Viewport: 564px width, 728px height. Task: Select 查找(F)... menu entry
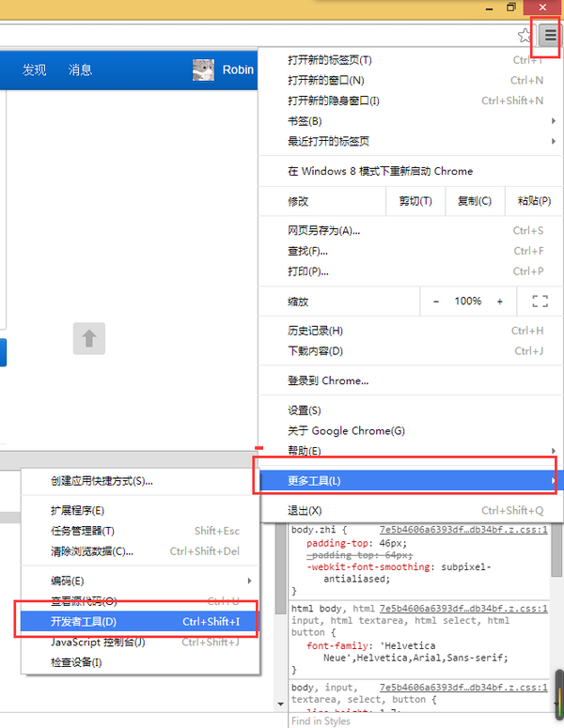click(411, 251)
